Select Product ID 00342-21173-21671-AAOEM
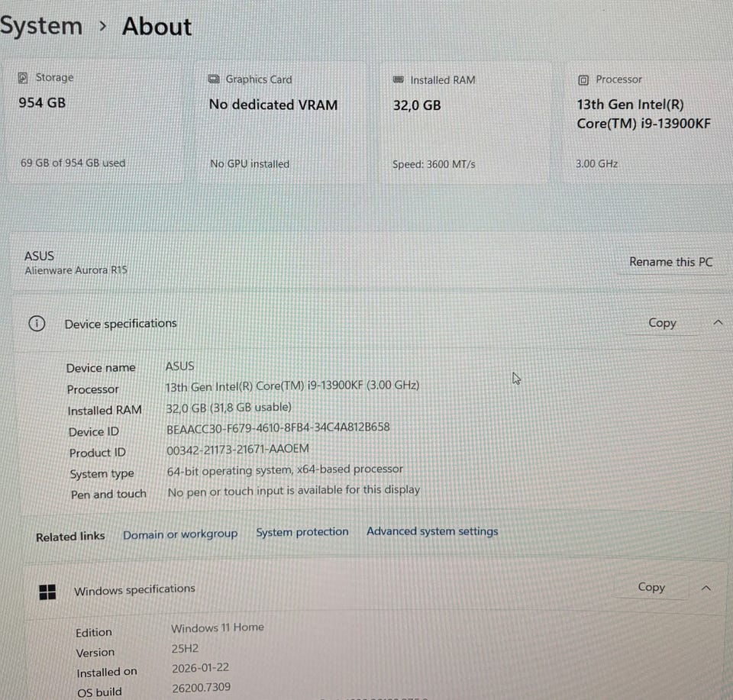The height and width of the screenshot is (700, 733). pos(237,450)
